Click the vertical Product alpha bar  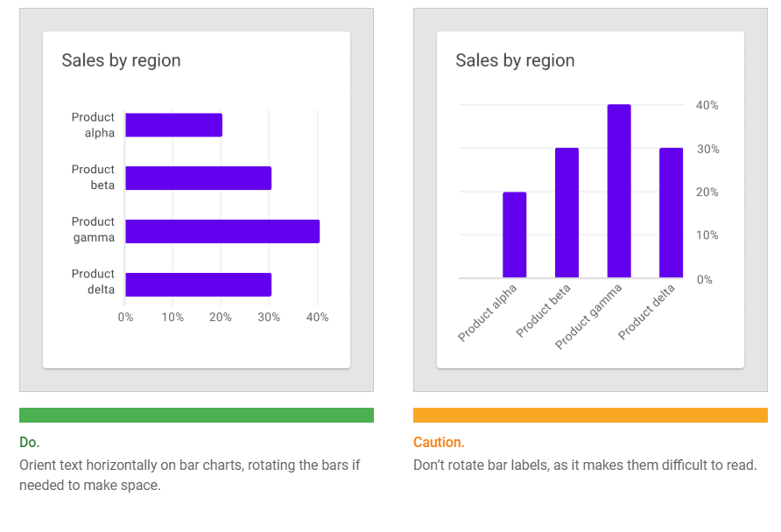click(x=514, y=234)
